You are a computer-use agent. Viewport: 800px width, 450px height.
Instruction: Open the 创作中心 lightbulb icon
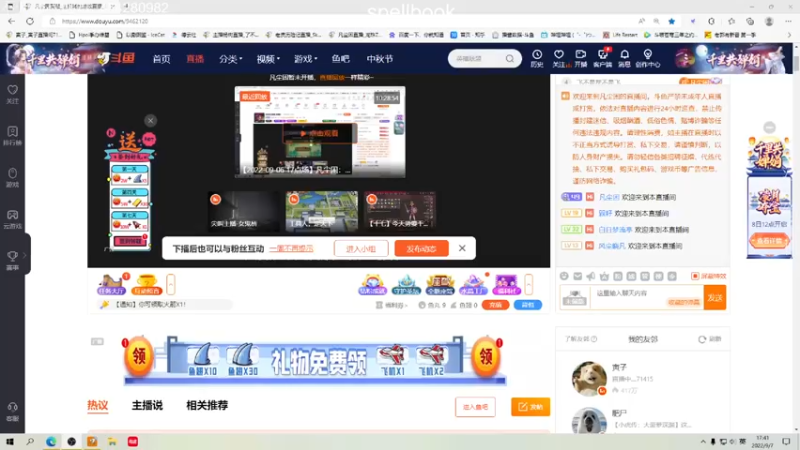pyautogui.click(x=647, y=58)
